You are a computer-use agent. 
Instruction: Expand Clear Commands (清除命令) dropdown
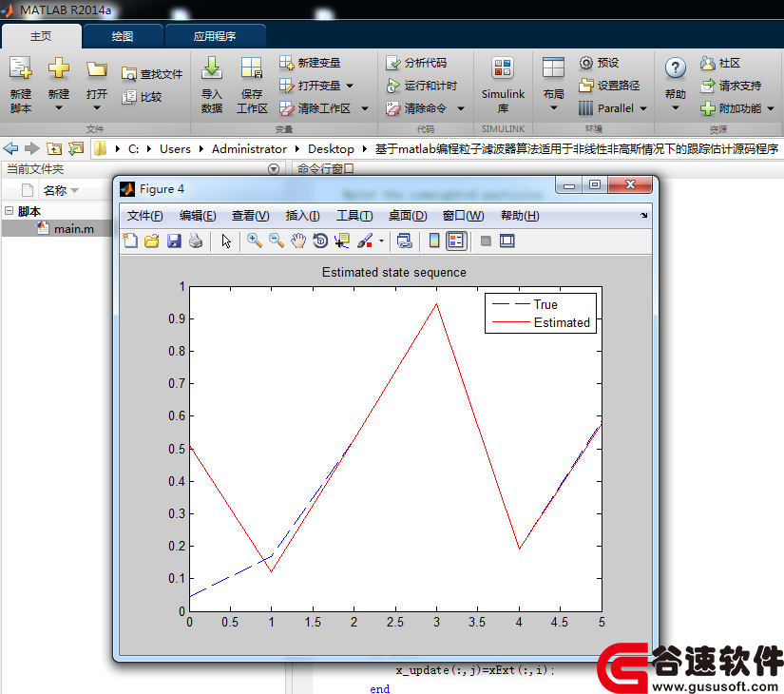[461, 108]
